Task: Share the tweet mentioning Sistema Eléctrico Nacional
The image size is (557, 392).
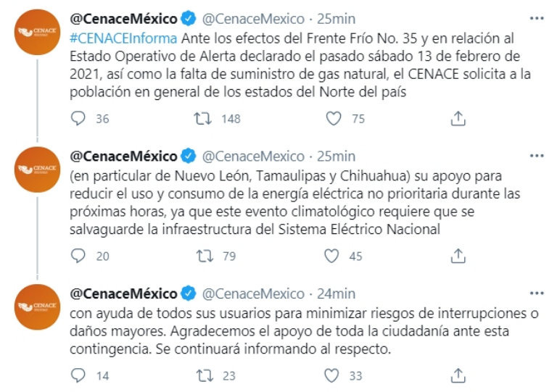Action: 458,256
